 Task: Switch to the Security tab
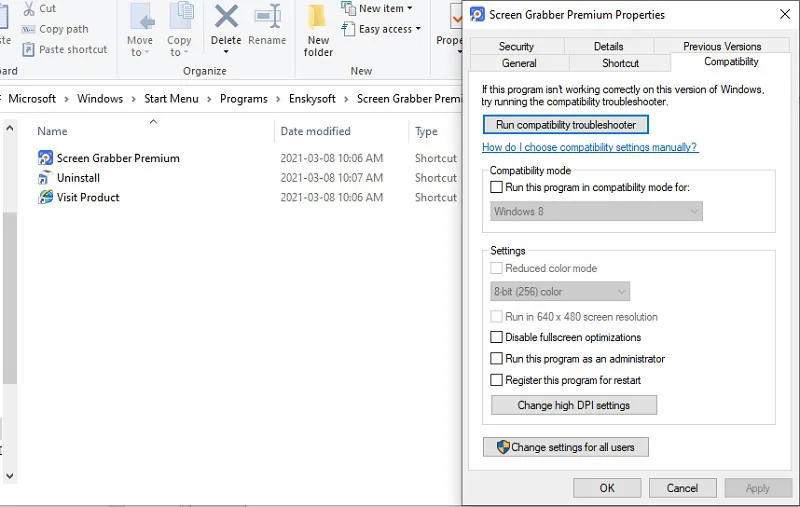click(516, 46)
